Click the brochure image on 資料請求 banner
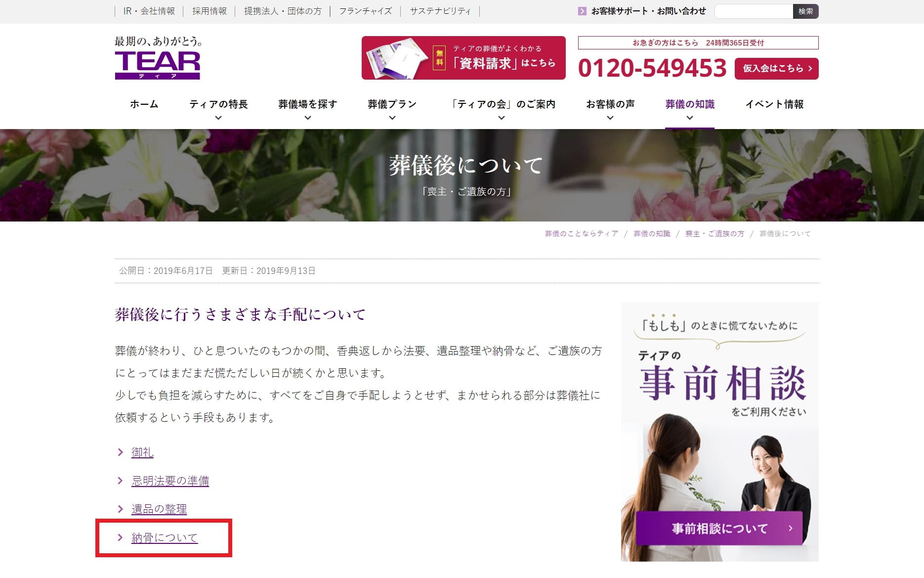This screenshot has height=578, width=924. (x=396, y=58)
